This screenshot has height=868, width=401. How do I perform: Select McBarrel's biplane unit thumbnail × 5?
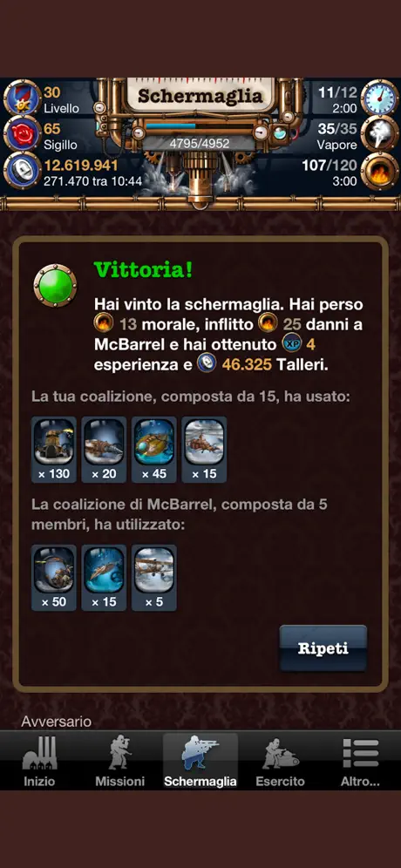(x=154, y=578)
